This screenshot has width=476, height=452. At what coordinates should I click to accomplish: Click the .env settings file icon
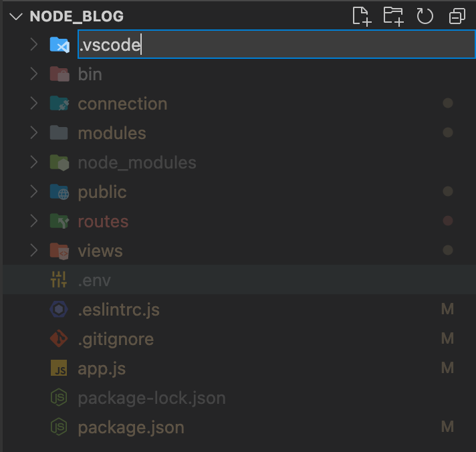[59, 280]
